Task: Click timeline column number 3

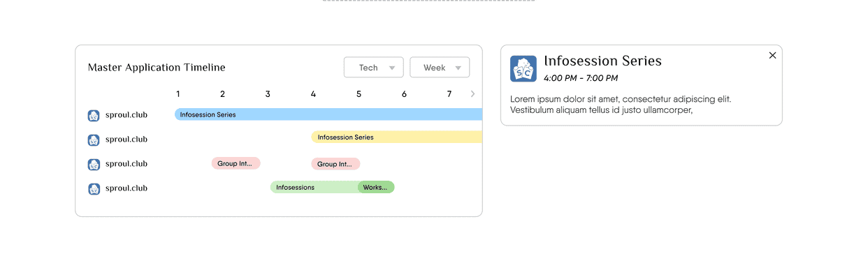Action: (268, 94)
